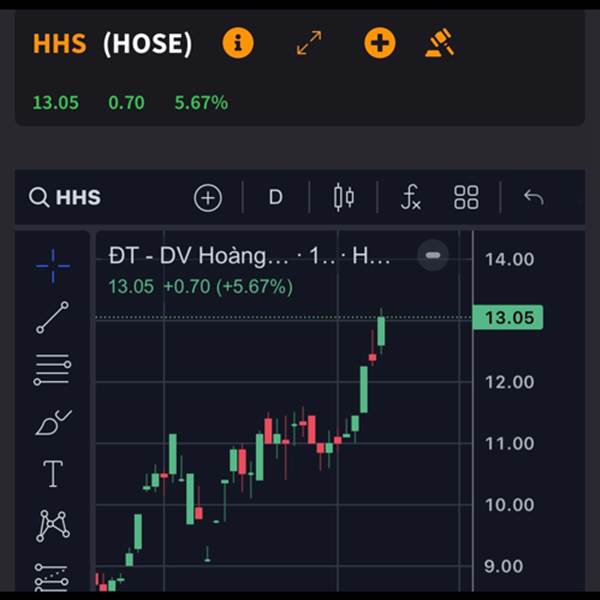
Task: Select the text annotation tool
Action: [x=53, y=474]
